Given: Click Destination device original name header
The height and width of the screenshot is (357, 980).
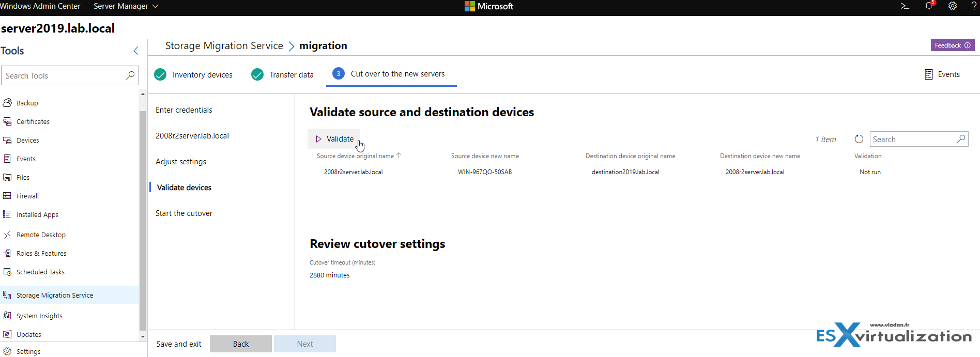Looking at the screenshot, I should pos(630,156).
